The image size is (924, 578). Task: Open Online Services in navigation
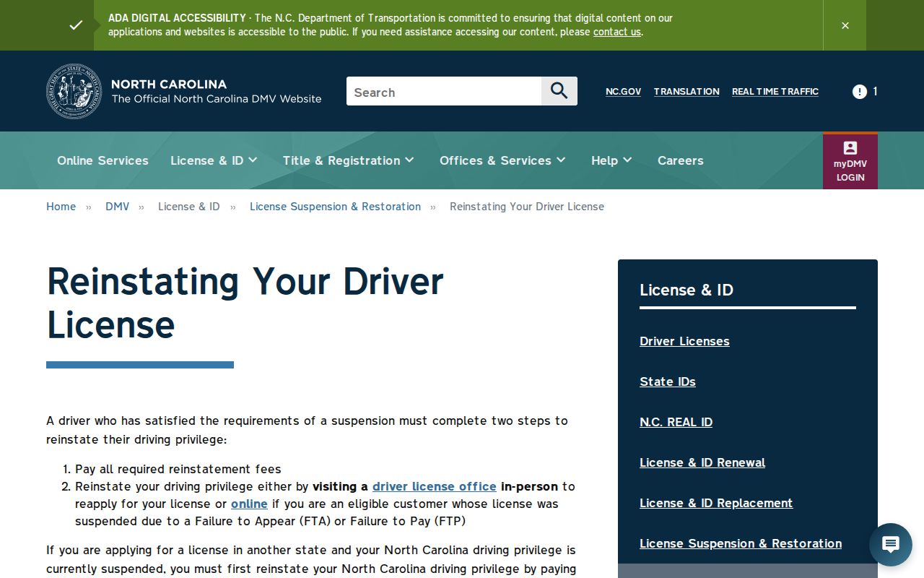coord(103,160)
